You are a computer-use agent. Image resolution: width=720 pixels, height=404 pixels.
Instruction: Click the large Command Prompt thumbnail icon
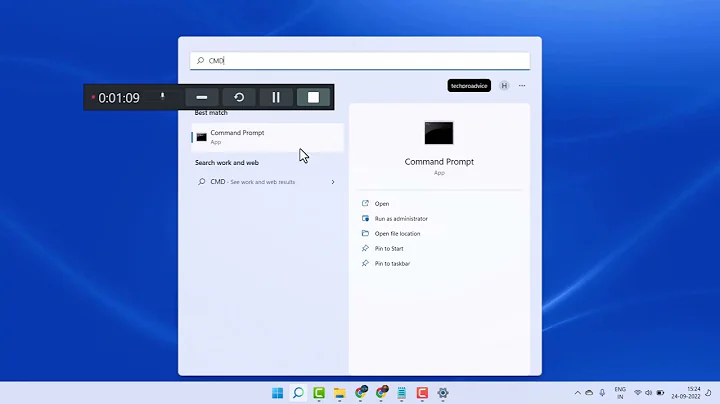click(439, 133)
